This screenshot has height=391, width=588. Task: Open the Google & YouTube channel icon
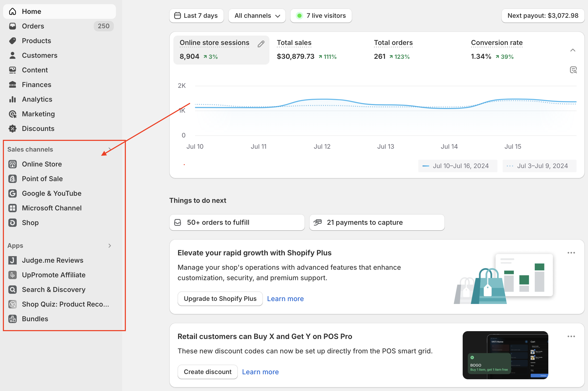(12, 193)
